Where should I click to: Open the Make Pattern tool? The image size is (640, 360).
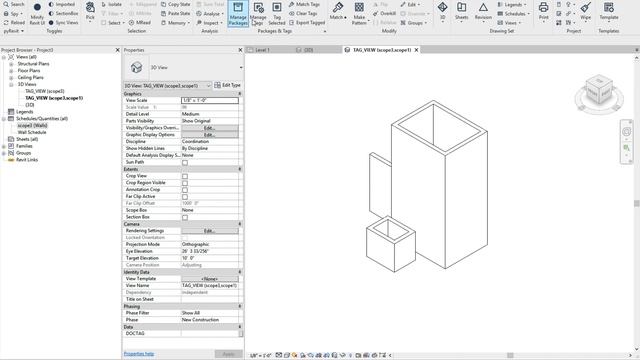(359, 13)
